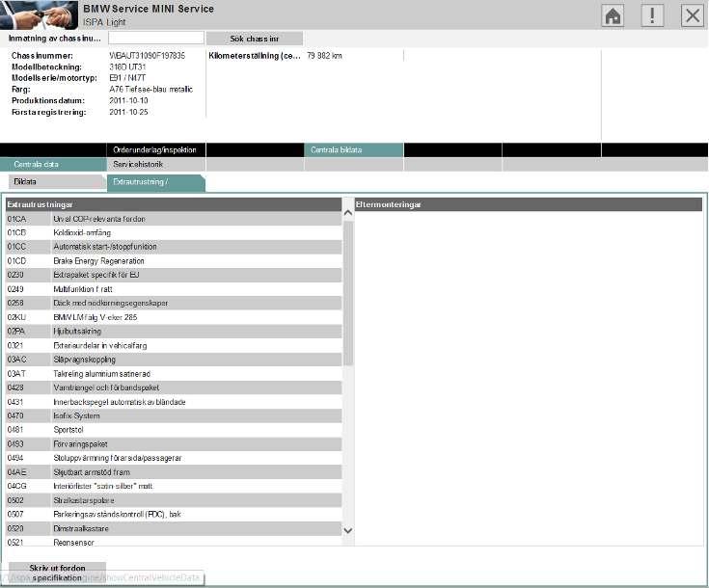Select the Brake Energy Regeneration row

pos(174,261)
